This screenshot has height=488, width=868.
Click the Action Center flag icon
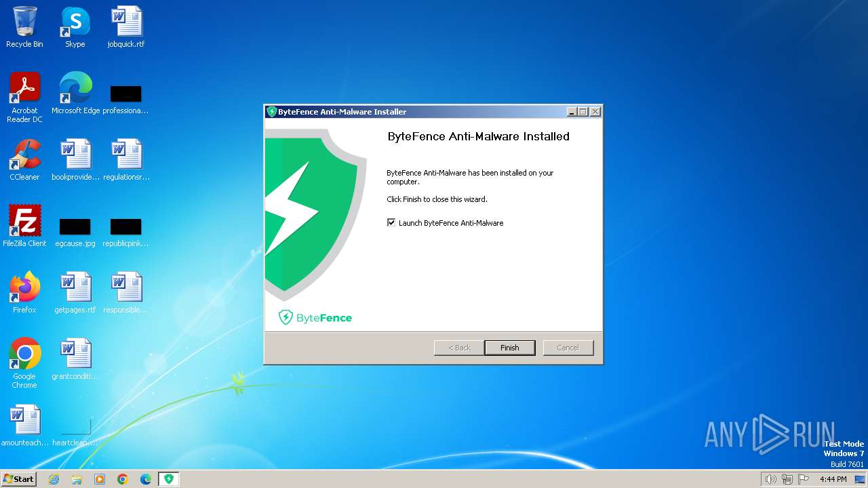pyautogui.click(x=804, y=479)
